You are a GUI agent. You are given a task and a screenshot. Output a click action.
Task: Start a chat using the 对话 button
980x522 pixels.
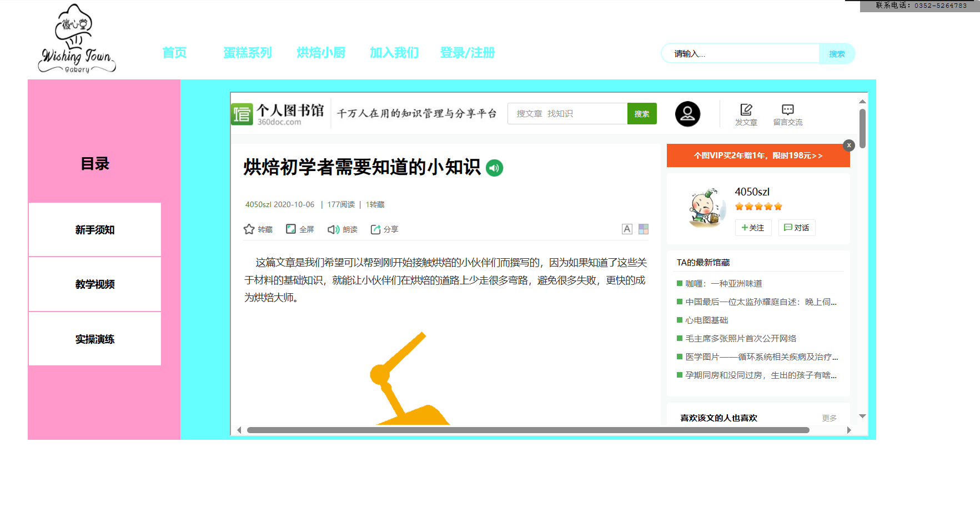[797, 228]
